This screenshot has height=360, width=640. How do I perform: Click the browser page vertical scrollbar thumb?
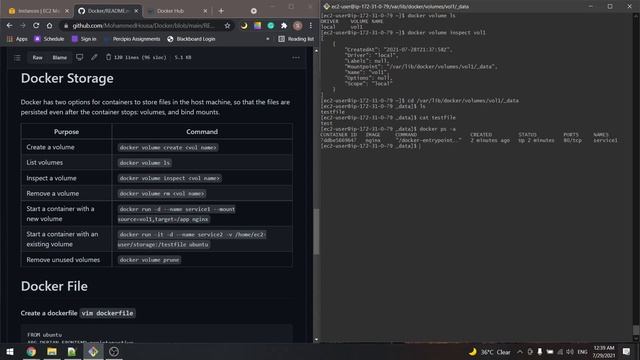tap(316, 231)
